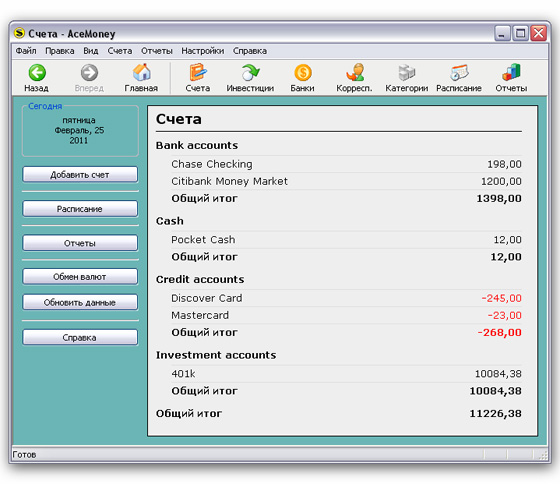Image resolution: width=560 pixels, height=484 pixels.
Task: Open the Настройки menu
Action: pos(202,51)
